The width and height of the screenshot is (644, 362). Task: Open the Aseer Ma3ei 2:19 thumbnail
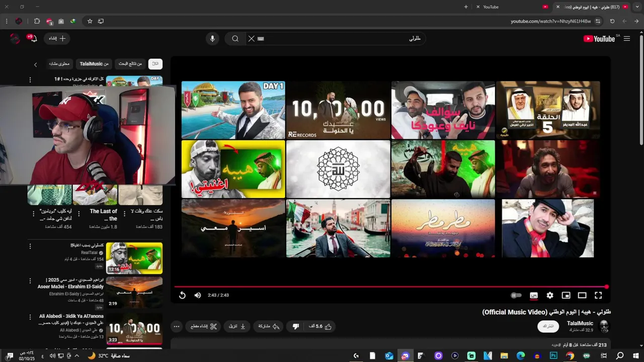click(x=134, y=292)
